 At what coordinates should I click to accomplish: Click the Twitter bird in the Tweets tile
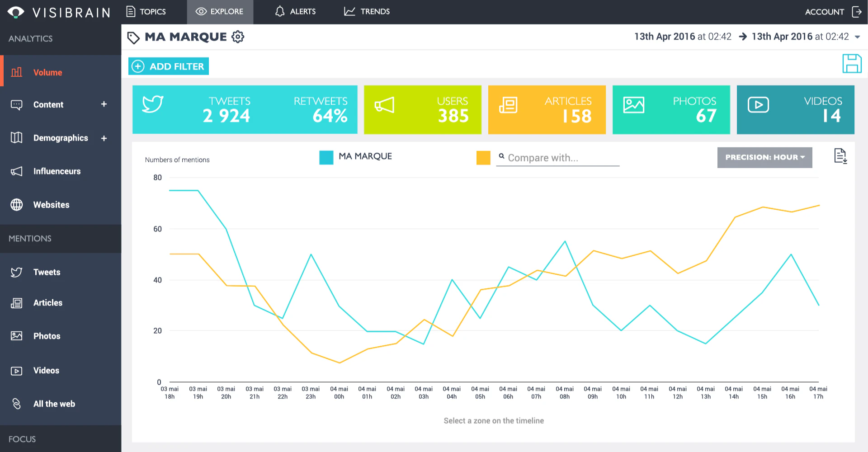pos(153,104)
